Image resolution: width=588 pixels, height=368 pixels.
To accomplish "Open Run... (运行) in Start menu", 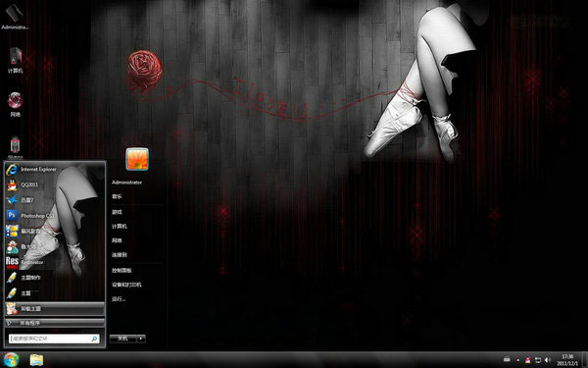I will [x=119, y=299].
